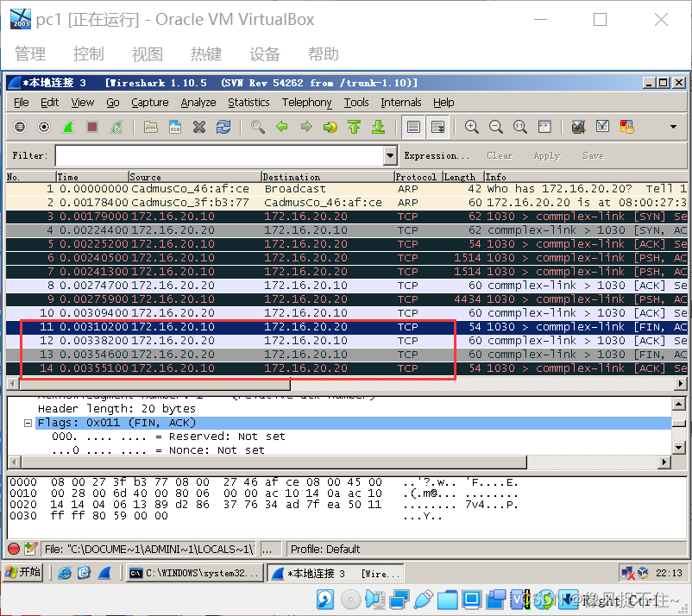This screenshot has height=616, width=692.
Task: Restart the running live capture icon
Action: [116, 127]
